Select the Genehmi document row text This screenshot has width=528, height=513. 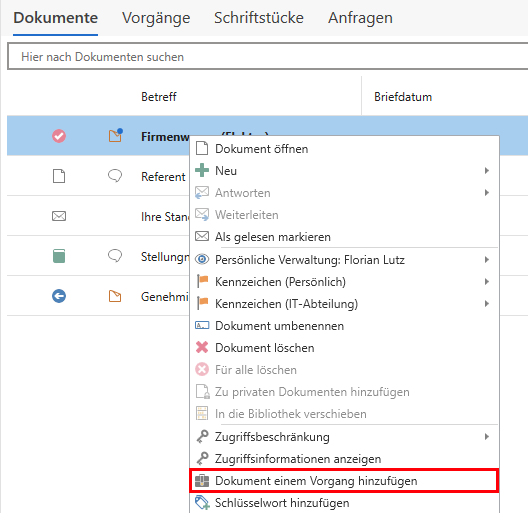(x=165, y=297)
